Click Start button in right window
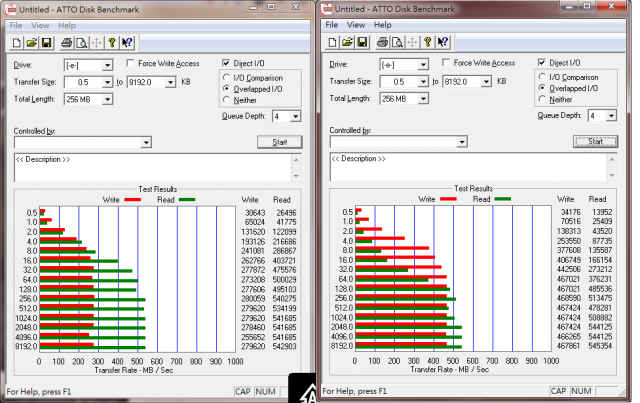Image resolution: width=640 pixels, height=403 pixels. tap(595, 141)
